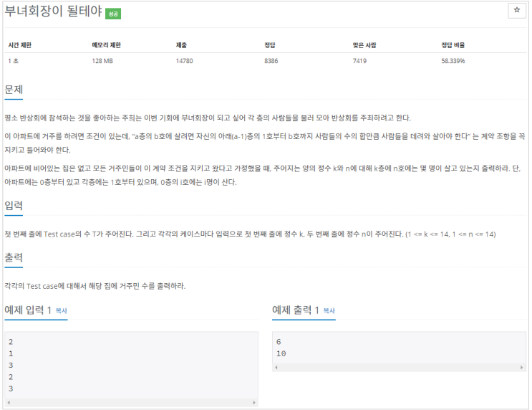Copy example output 1 via 복사 link

coord(329,310)
